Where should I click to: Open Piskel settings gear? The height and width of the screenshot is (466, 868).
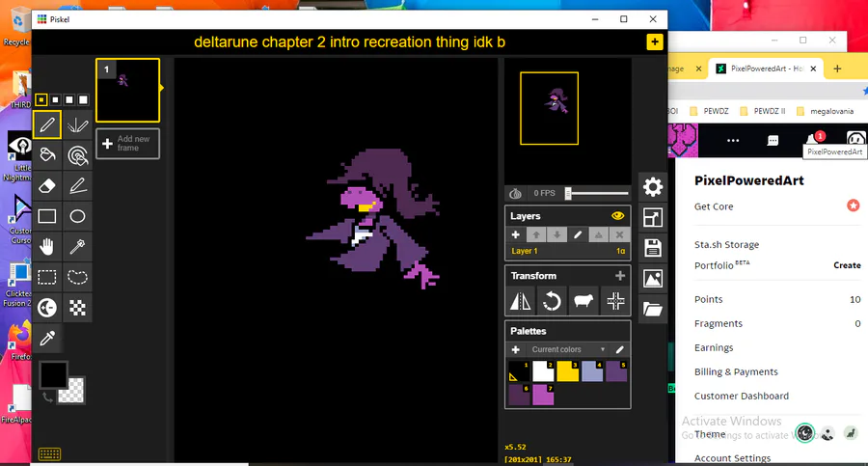tap(653, 187)
